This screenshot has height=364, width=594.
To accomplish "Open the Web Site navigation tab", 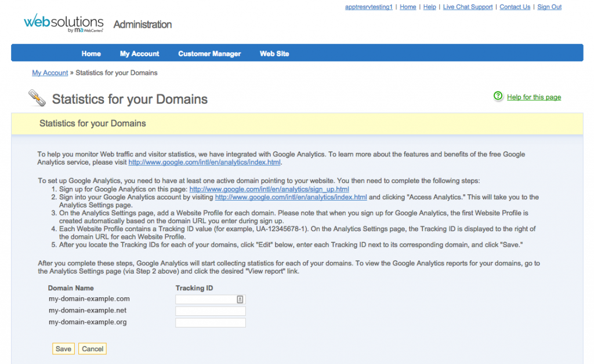I will click(x=274, y=54).
